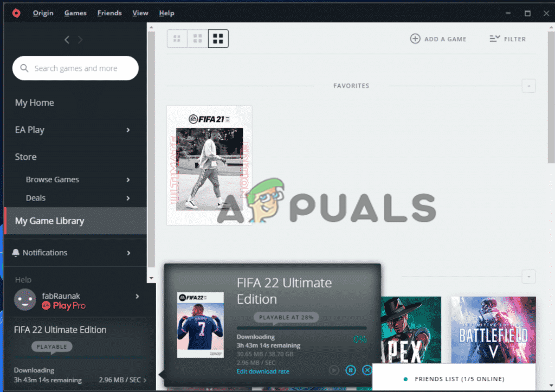555x392 pixels.
Task: Open the Apex Legends game tile
Action: pos(411,330)
